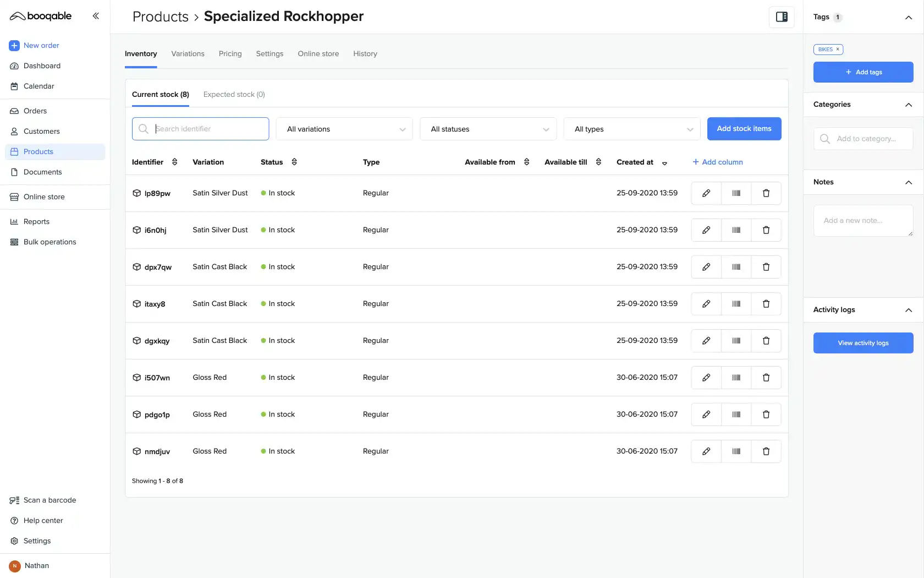The height and width of the screenshot is (578, 924).
Task: Delete stock item pdgo1p
Action: pos(766,415)
